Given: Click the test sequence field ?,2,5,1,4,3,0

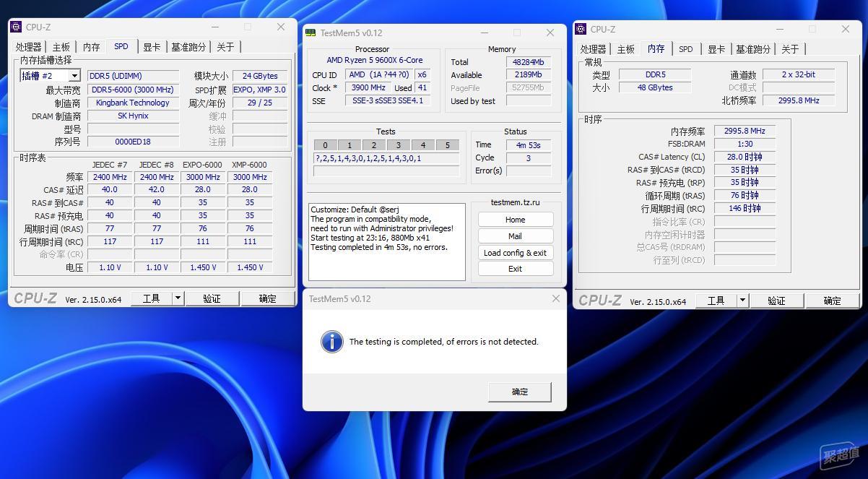Looking at the screenshot, I should 386,158.
